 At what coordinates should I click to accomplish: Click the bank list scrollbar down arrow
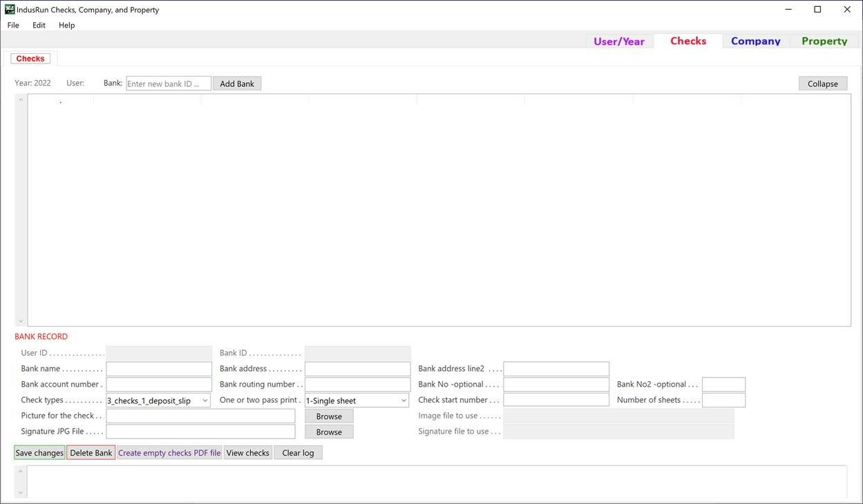21,321
